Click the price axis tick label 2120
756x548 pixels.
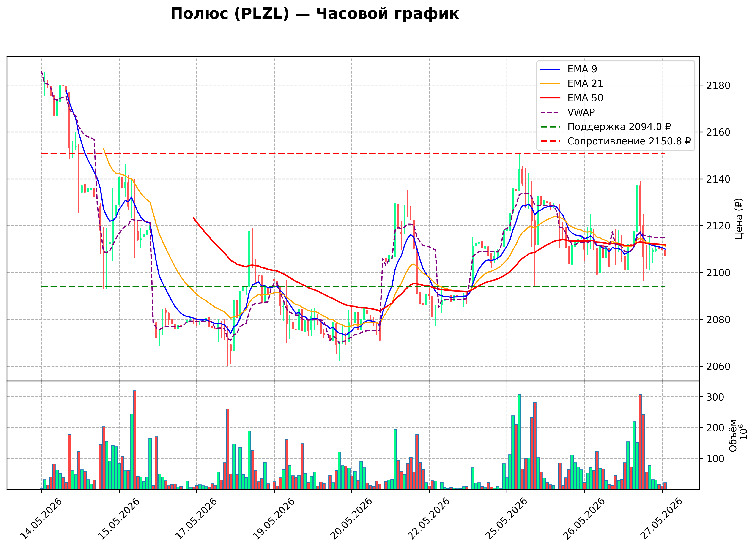(x=718, y=226)
